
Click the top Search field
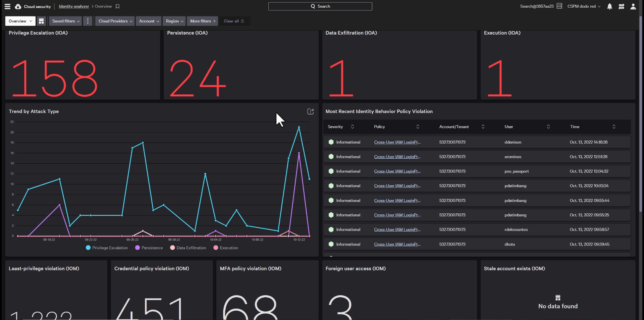pos(320,6)
